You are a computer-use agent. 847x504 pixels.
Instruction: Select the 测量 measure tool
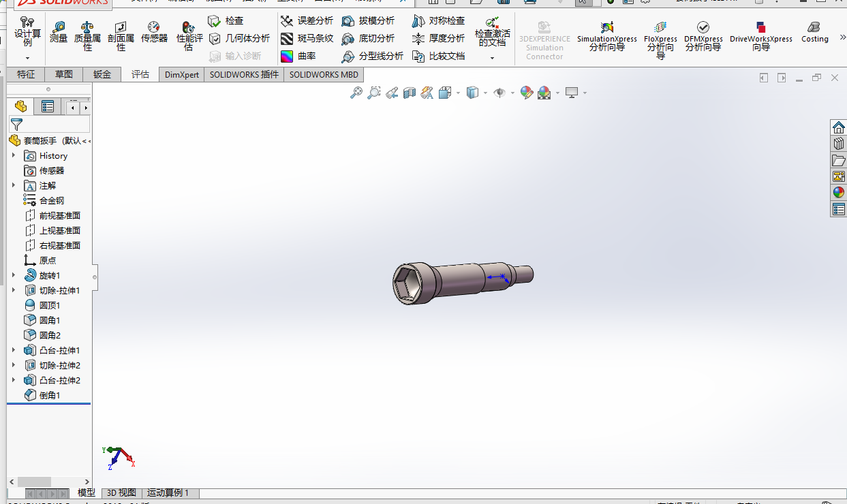pos(59,32)
